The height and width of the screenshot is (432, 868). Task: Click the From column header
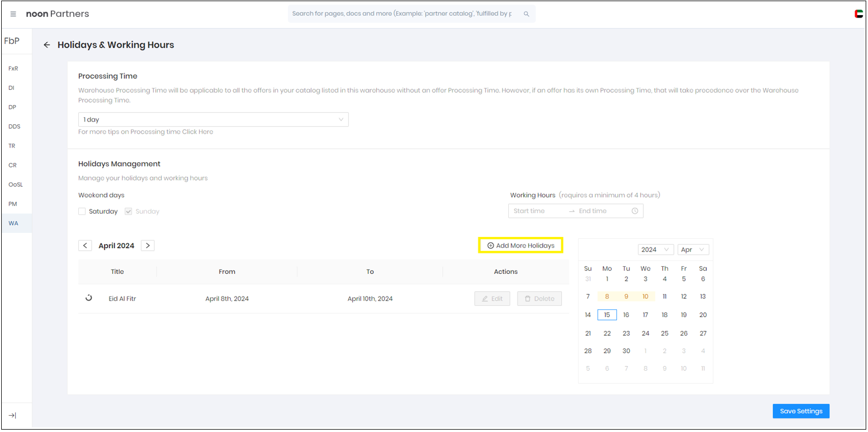[x=227, y=271]
